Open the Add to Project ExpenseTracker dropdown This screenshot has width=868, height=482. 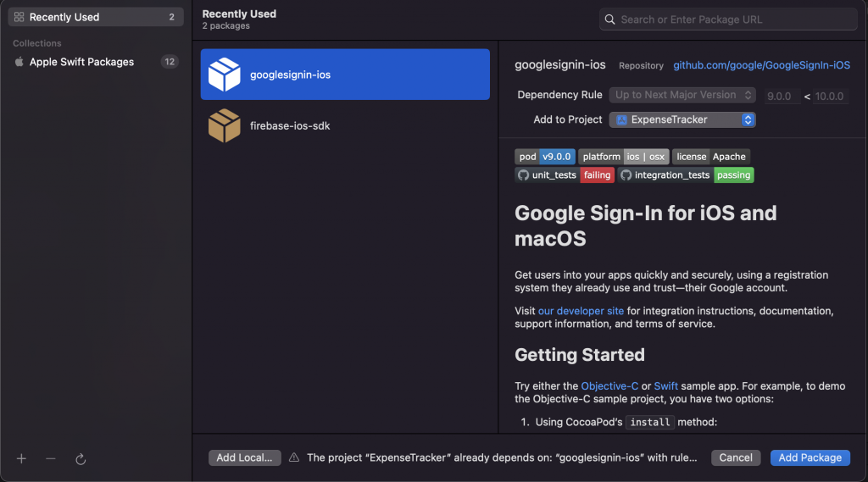[682, 119]
